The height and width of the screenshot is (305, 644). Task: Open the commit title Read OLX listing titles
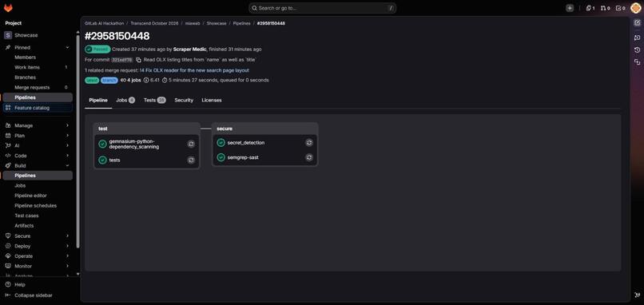point(200,60)
